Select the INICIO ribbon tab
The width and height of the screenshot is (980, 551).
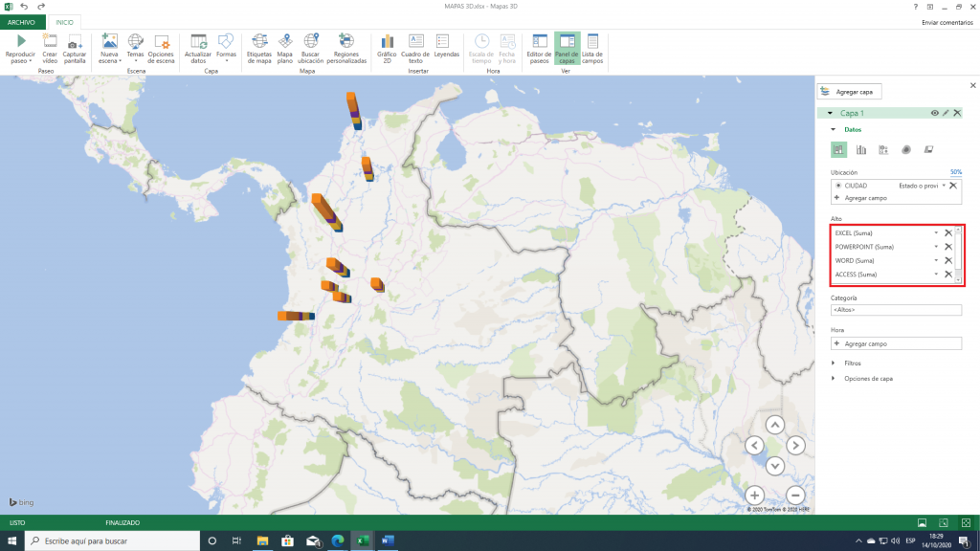coord(64,23)
